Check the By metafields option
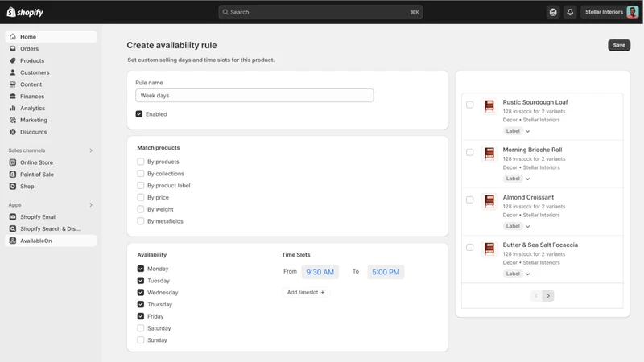The image size is (644, 362). pyautogui.click(x=140, y=221)
